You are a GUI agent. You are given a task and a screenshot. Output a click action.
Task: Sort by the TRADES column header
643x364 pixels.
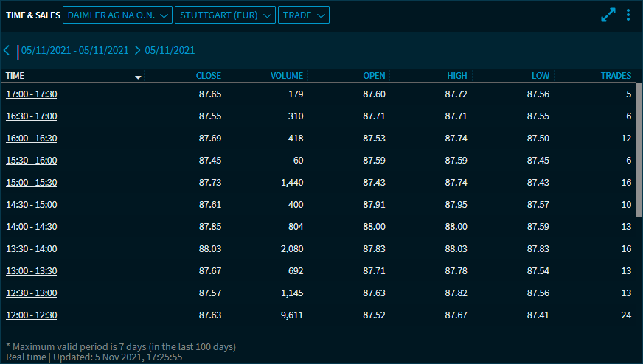[616, 76]
